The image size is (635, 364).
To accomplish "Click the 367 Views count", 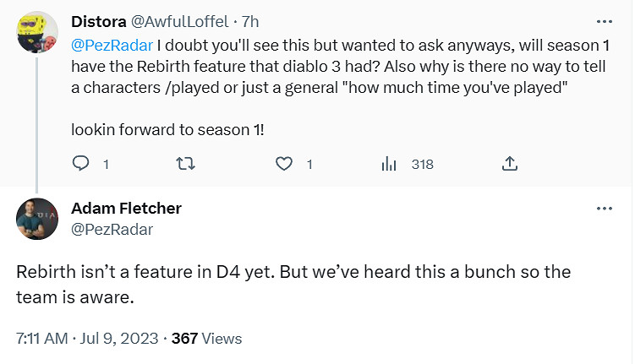I will coord(206,339).
